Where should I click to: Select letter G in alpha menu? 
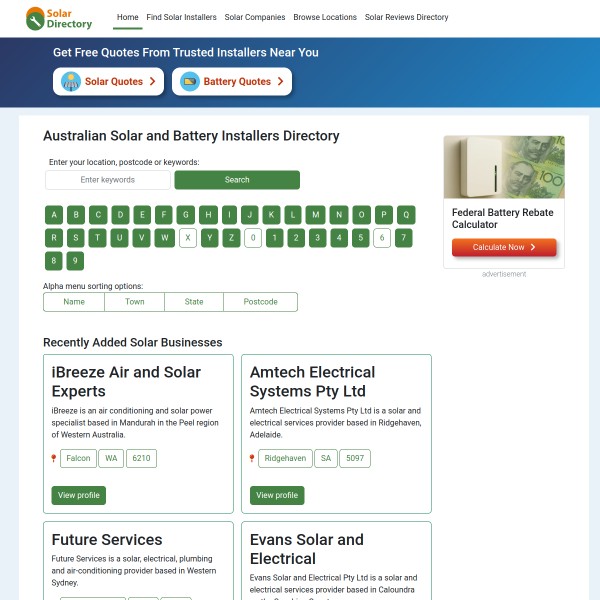[186, 215]
